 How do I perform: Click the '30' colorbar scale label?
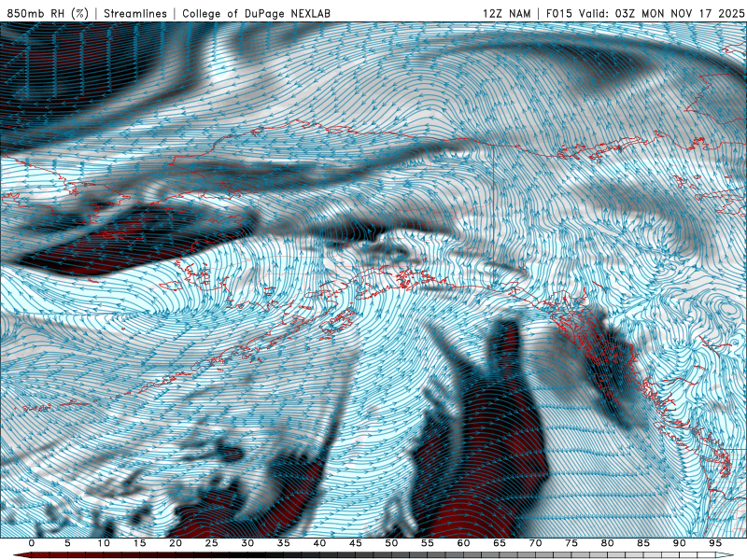247,543
